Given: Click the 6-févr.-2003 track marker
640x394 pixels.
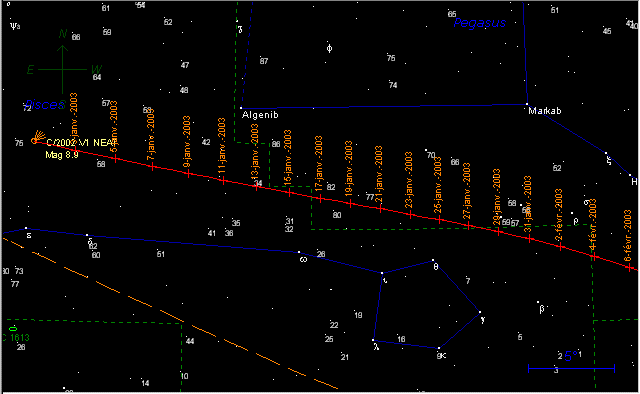Looking at the screenshot, I should [630, 268].
